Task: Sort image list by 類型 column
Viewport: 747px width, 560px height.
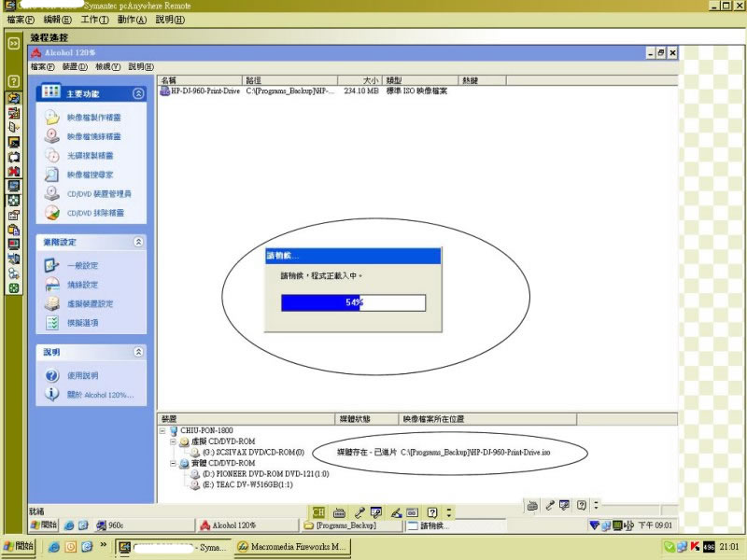Action: coord(420,80)
